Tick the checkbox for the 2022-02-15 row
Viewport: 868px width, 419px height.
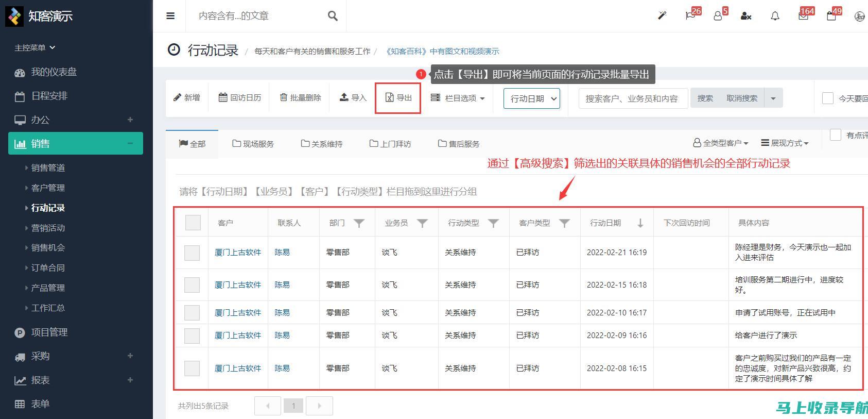point(192,284)
